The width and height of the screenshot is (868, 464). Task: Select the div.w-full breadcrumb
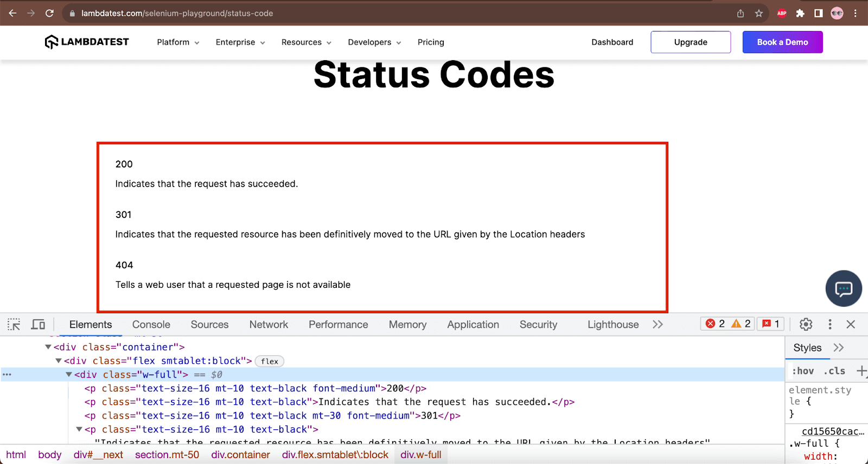(x=421, y=454)
